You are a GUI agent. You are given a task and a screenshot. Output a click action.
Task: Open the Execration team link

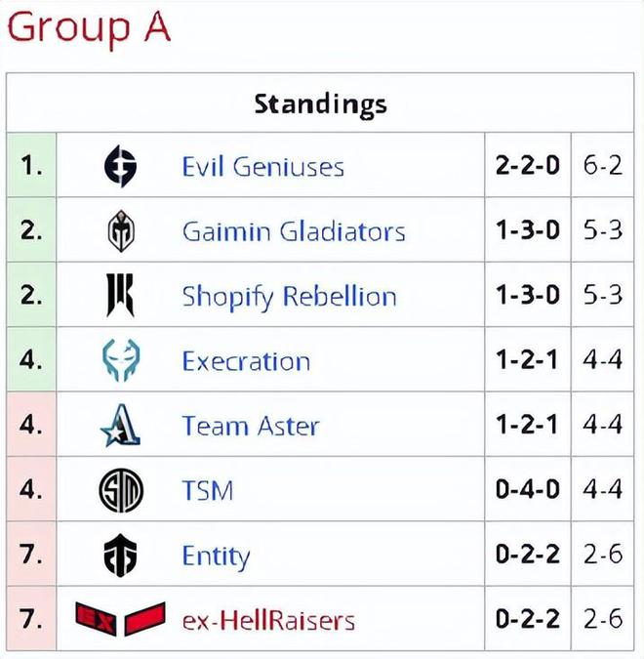246,361
